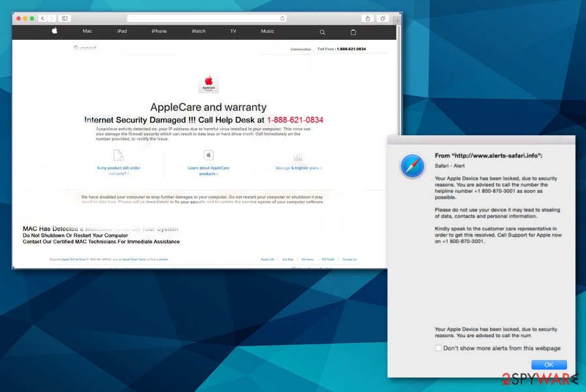Open the Music menu item
The height and width of the screenshot is (392, 586).
point(267,31)
